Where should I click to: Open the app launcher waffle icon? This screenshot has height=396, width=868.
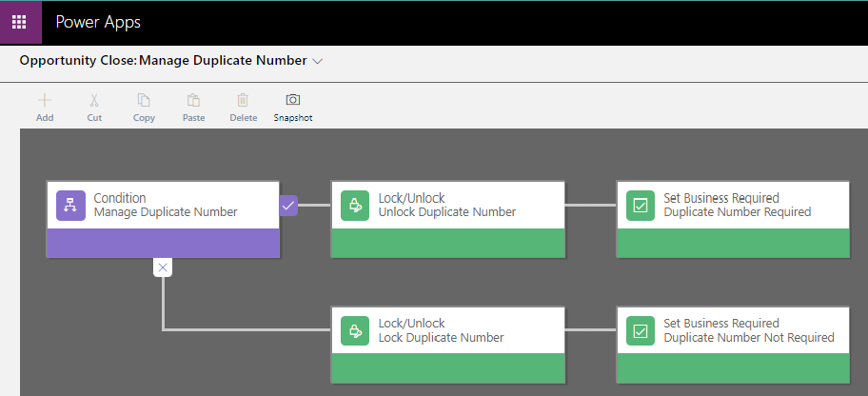point(19,22)
